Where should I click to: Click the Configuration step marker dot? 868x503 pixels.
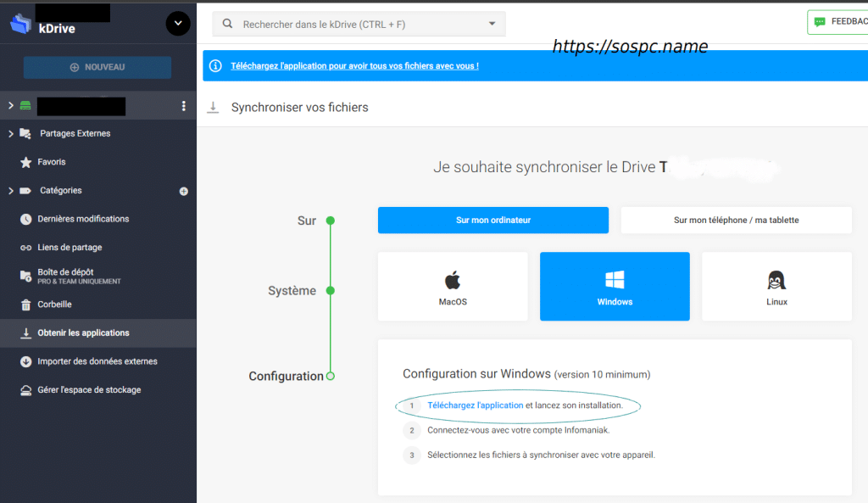click(x=331, y=376)
